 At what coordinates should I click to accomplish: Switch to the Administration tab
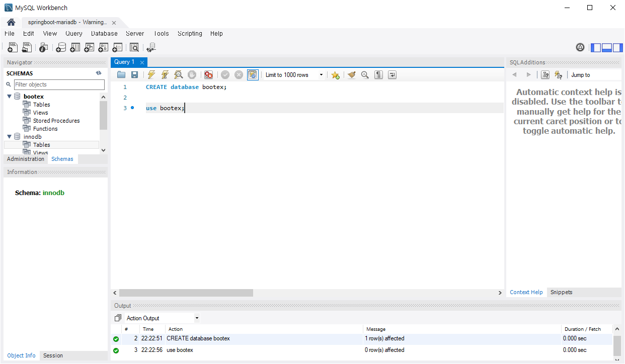click(26, 159)
